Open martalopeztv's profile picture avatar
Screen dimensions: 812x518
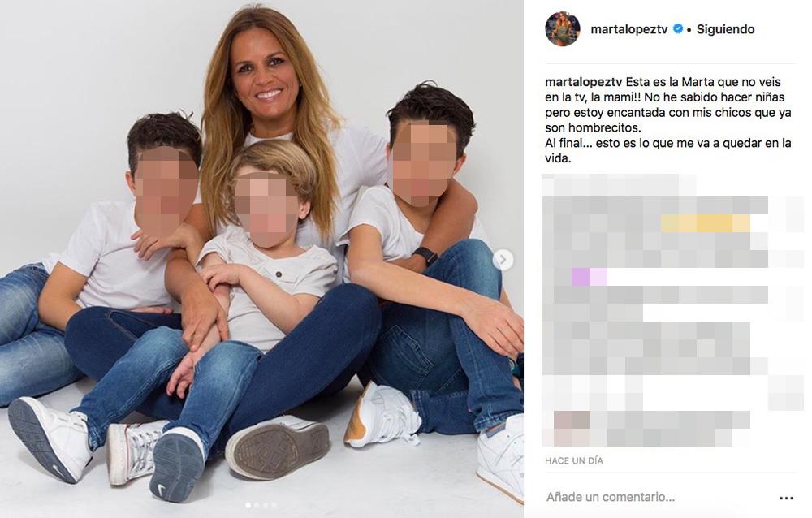(563, 29)
